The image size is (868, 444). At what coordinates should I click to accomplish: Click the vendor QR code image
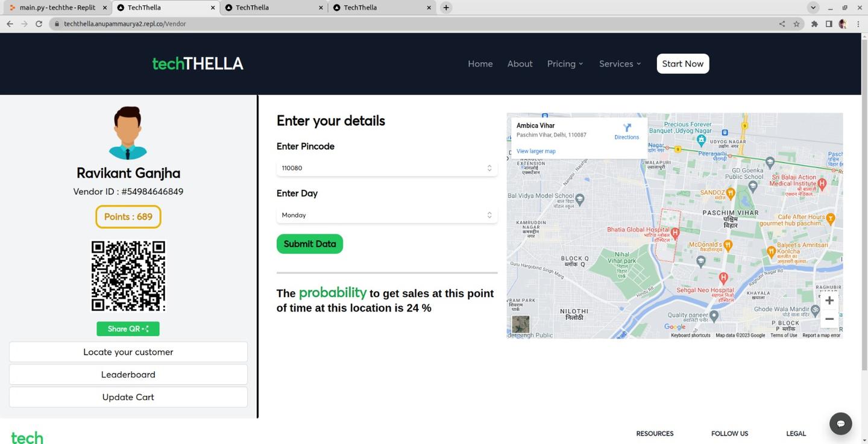[x=128, y=276]
